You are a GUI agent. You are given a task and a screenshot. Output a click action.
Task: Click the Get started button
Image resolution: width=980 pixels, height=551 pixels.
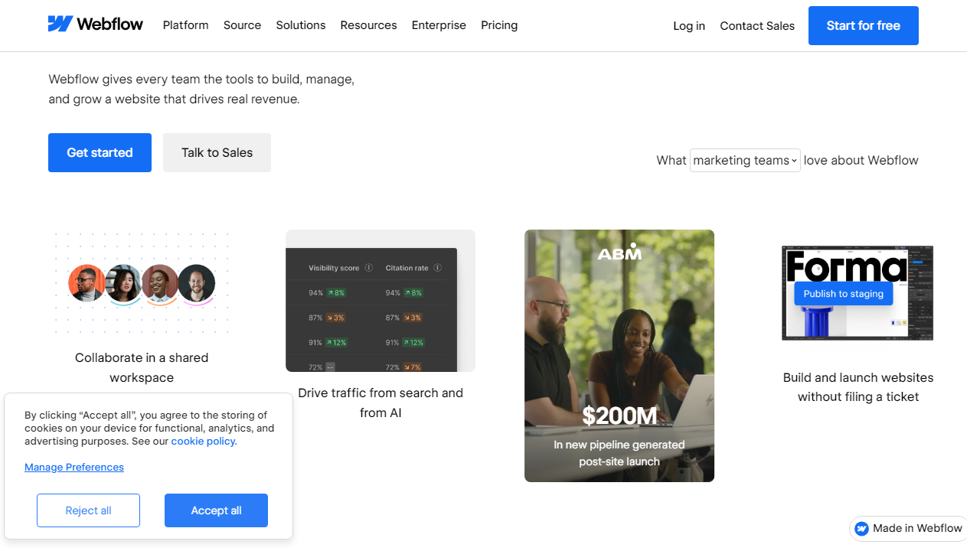point(100,152)
